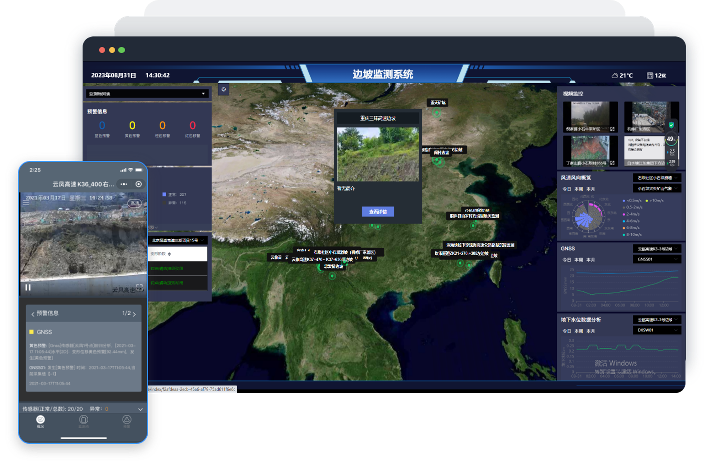Open the GNSS device dropdown below it
This screenshot has height=466, width=710.
pyautogui.click(x=657, y=259)
